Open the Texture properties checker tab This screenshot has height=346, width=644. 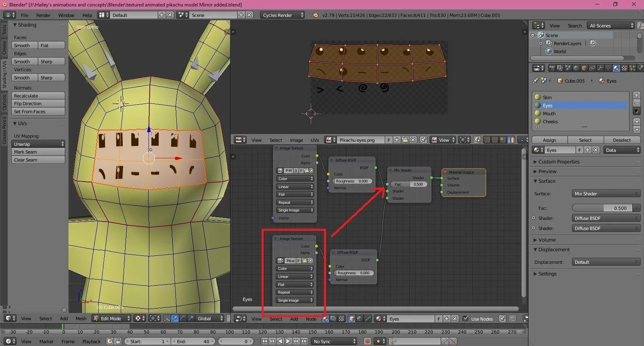pyautogui.click(x=624, y=68)
